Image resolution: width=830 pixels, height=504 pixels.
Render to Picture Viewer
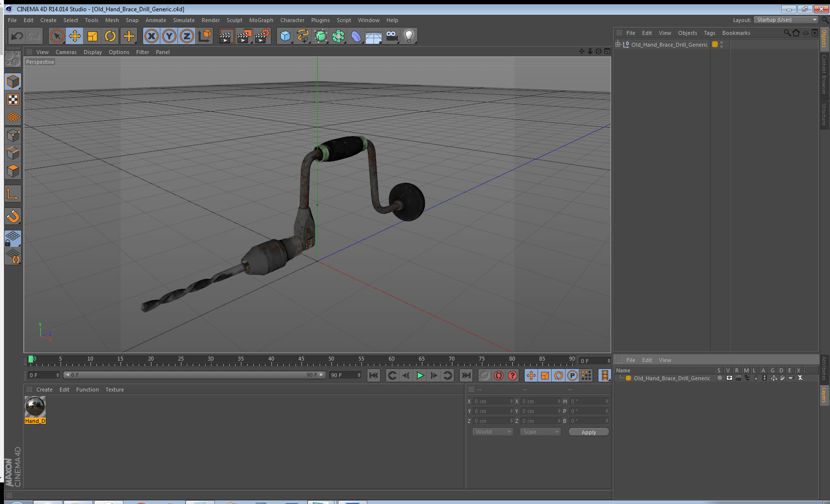pyautogui.click(x=244, y=36)
